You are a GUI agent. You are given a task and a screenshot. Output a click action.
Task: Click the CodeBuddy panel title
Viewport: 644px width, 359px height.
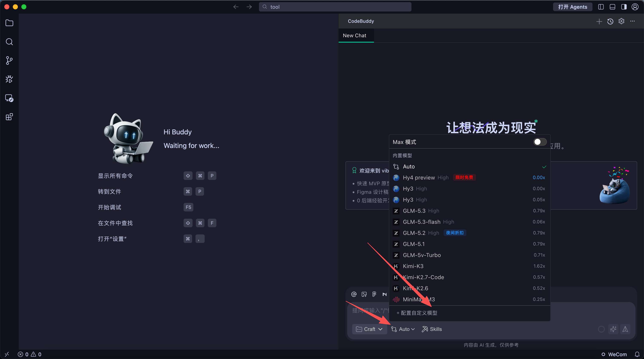click(361, 21)
